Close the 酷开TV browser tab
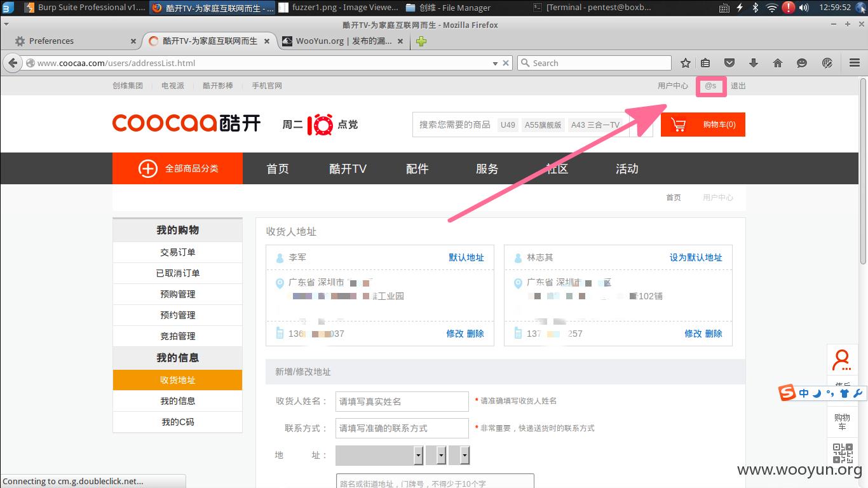Screen dimensions: 868x488 (x=267, y=41)
